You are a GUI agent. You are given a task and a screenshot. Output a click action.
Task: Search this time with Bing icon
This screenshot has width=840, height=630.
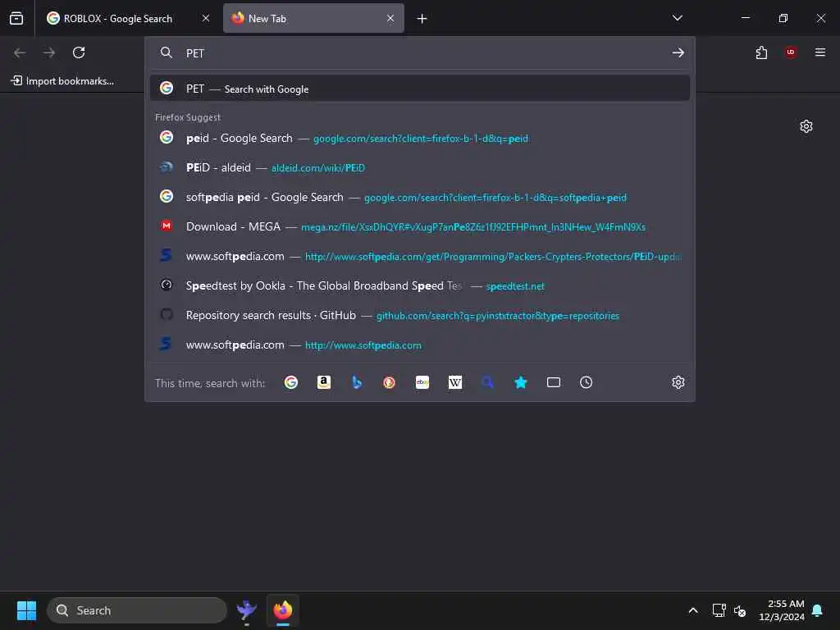357,382
